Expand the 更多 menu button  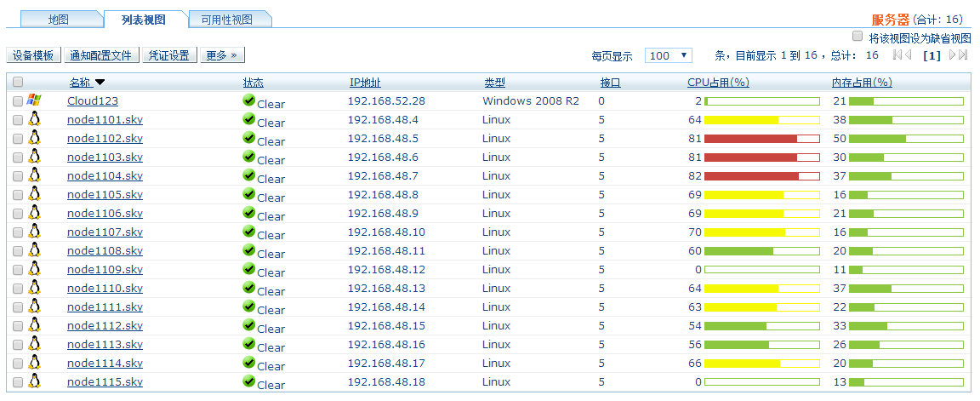pos(221,55)
